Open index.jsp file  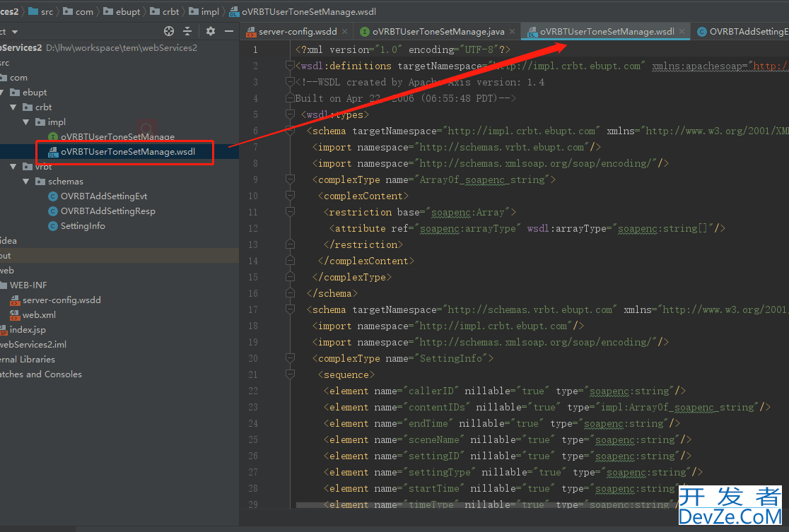click(x=28, y=330)
